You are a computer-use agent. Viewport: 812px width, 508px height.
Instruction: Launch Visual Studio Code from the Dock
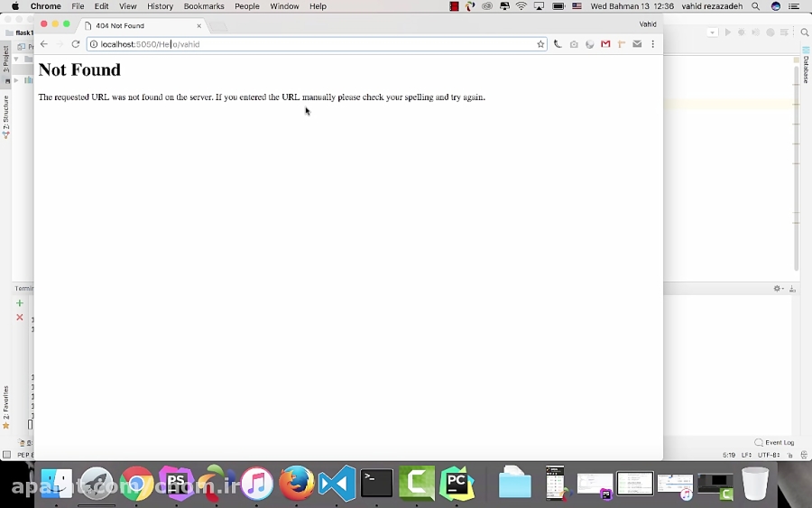337,484
